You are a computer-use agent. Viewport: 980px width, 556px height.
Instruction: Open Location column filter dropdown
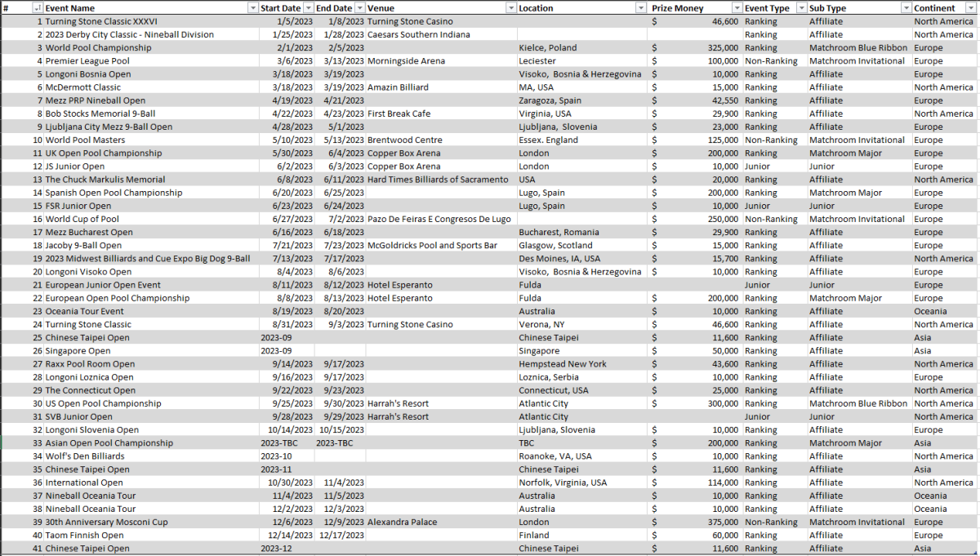click(x=643, y=8)
